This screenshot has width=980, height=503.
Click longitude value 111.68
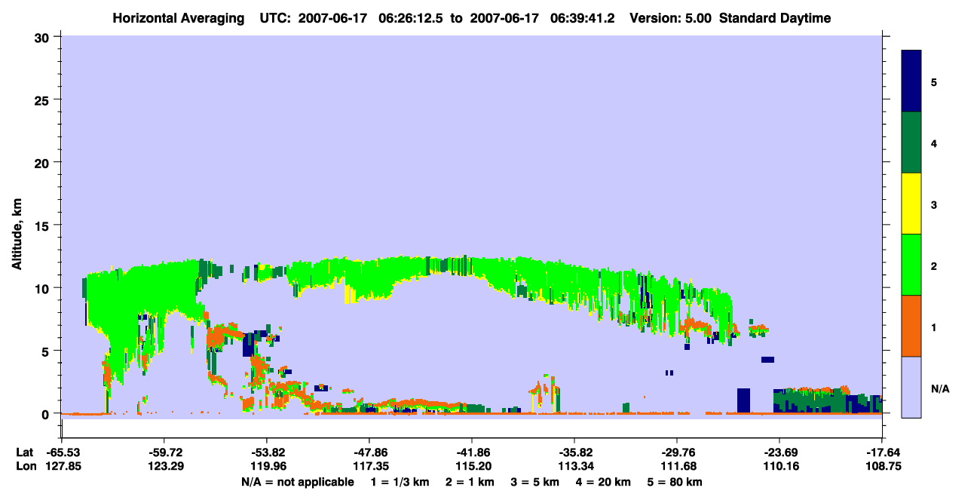[677, 467]
